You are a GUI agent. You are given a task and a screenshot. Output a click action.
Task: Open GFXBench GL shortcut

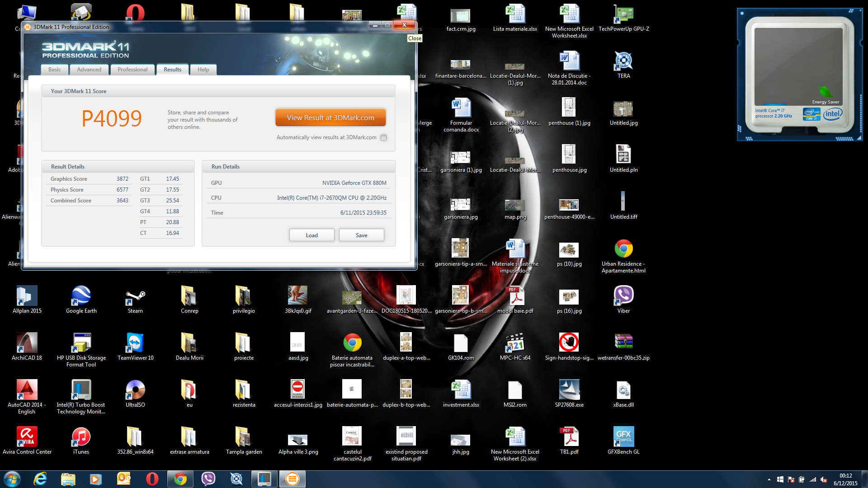click(624, 440)
